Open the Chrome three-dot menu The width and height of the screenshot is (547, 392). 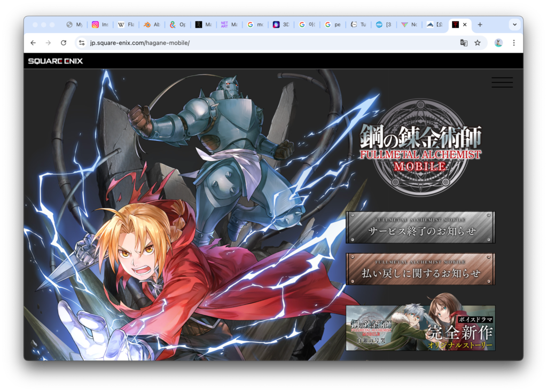[x=513, y=43]
